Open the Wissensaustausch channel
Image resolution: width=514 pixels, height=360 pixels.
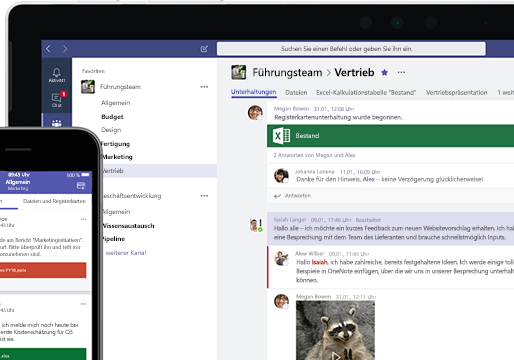[128, 226]
